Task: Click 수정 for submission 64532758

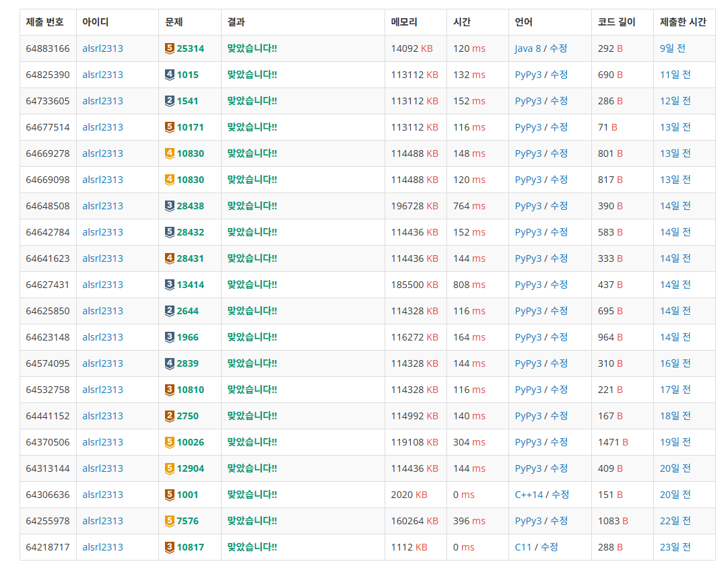Action: click(x=559, y=390)
